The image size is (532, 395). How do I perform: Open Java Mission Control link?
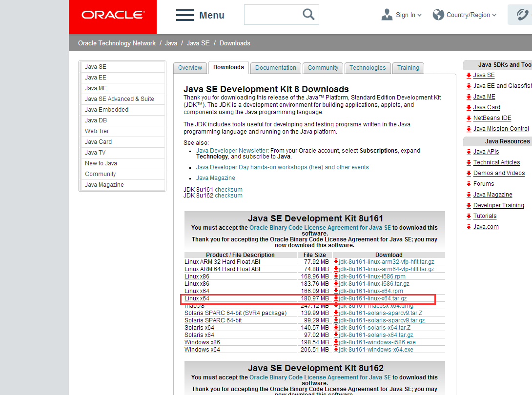tap(501, 129)
